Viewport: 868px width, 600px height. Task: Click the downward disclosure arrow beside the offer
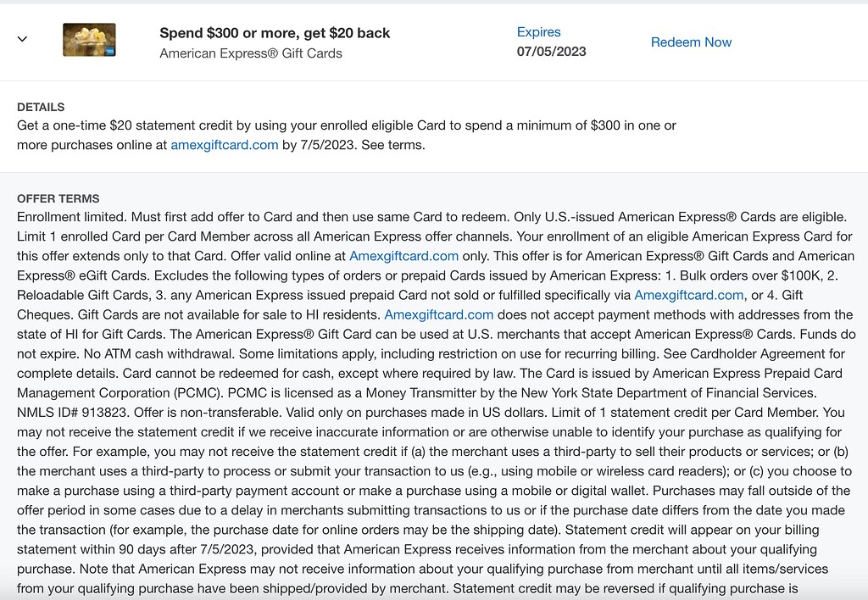pos(22,39)
